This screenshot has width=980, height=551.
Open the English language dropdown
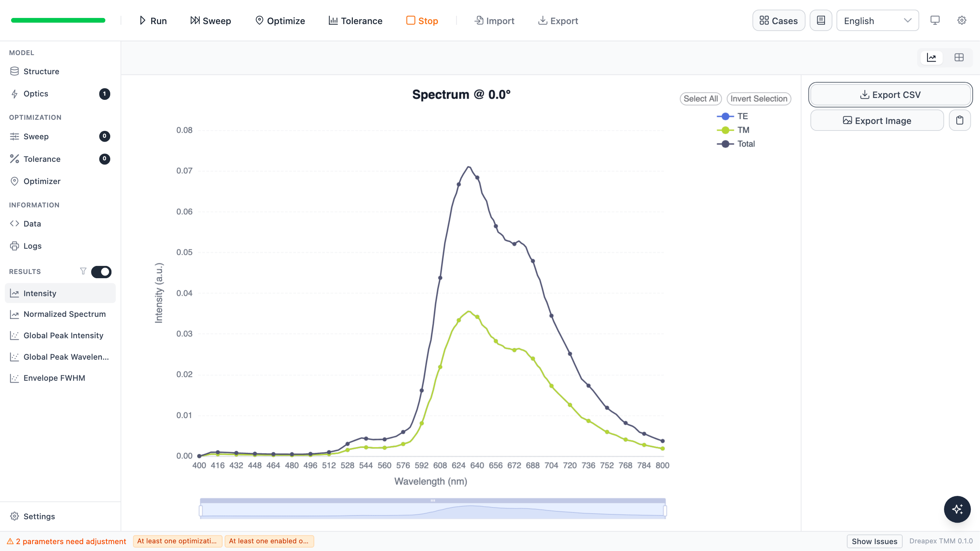tap(877, 21)
